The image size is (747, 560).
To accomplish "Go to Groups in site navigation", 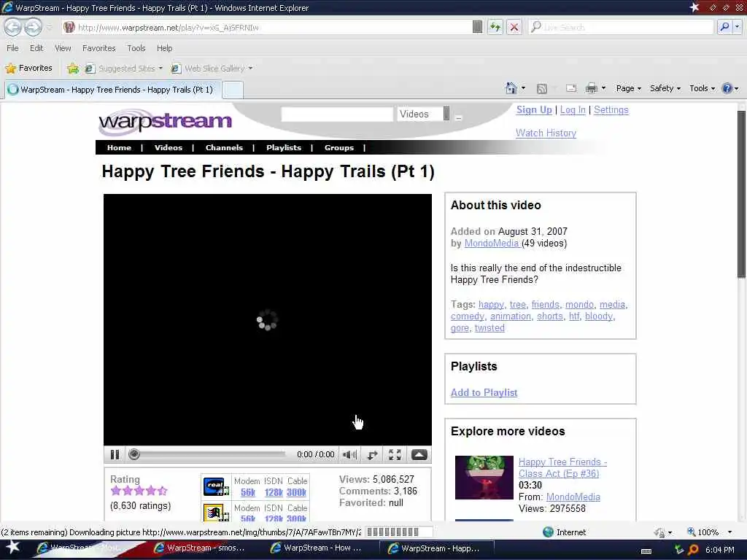I will (x=338, y=147).
